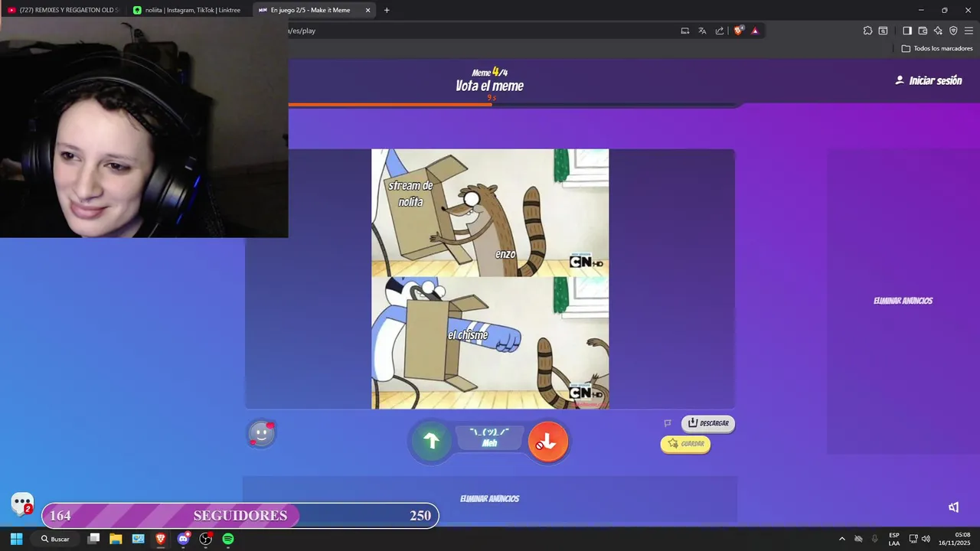Vote Meh on the meme
The image size is (980, 551).
(489, 439)
